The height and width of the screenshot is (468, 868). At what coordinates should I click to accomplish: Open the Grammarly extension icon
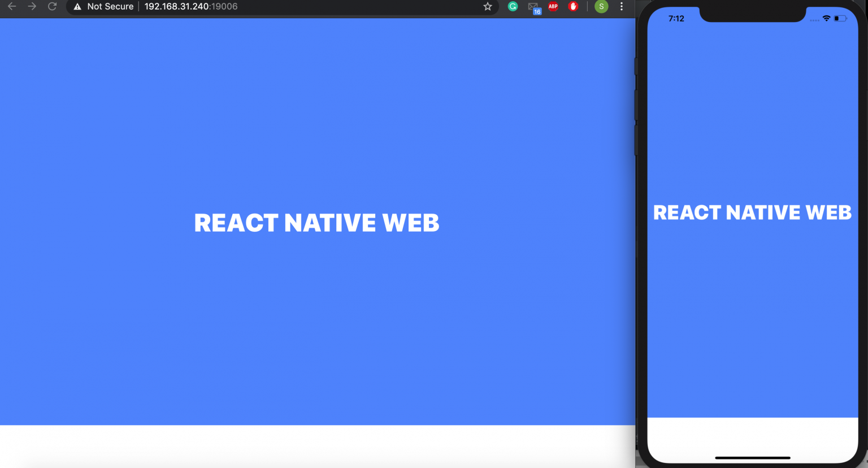pos(513,7)
